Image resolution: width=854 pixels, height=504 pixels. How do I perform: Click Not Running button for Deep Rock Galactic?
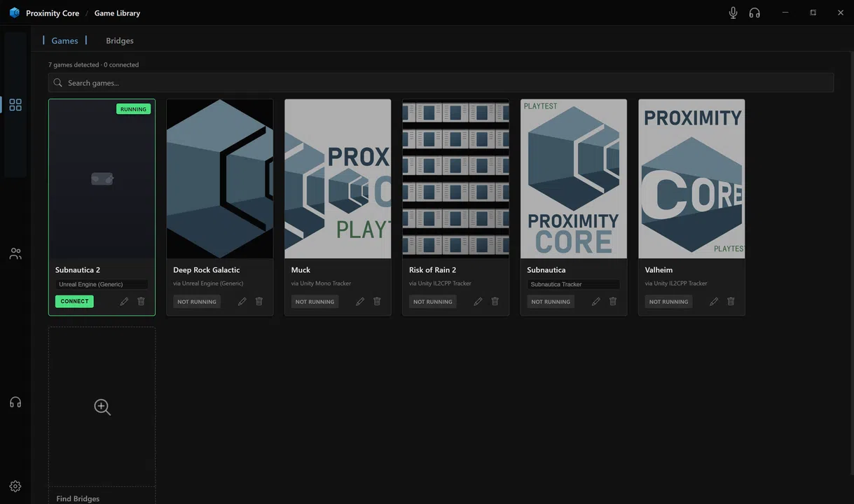(197, 302)
